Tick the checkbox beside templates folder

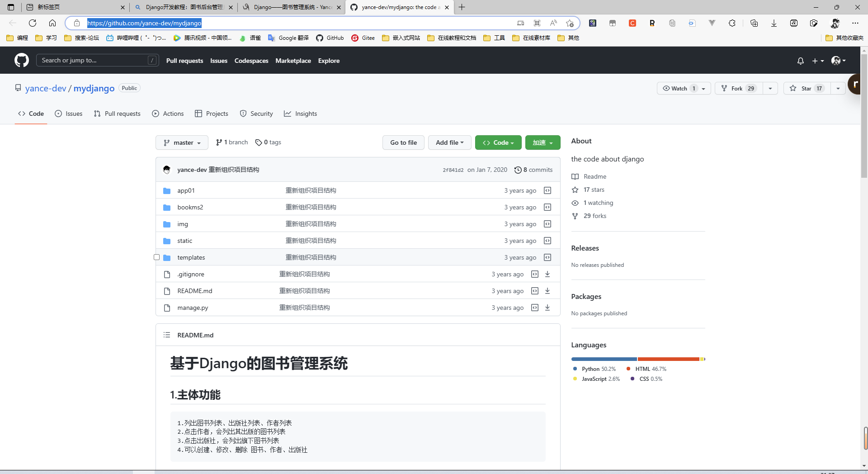pos(157,257)
